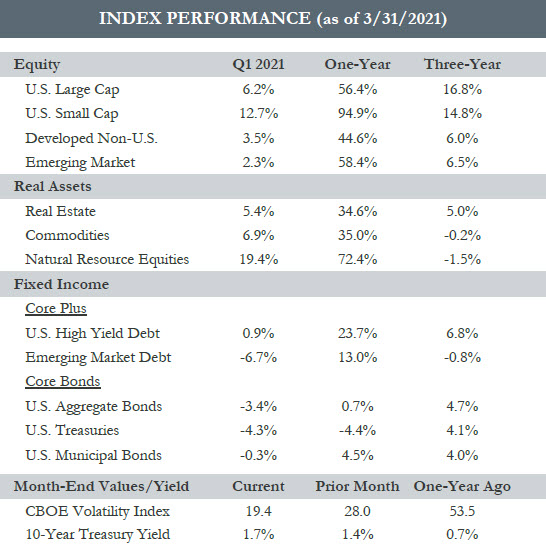Open the underlined Core Bonds link

click(63, 381)
